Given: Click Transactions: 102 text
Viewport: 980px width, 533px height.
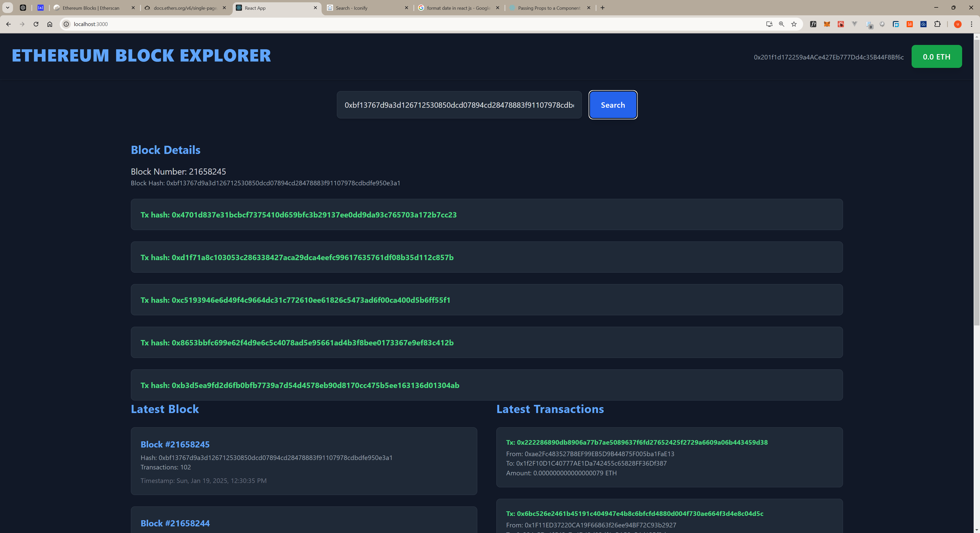Looking at the screenshot, I should (x=165, y=467).
